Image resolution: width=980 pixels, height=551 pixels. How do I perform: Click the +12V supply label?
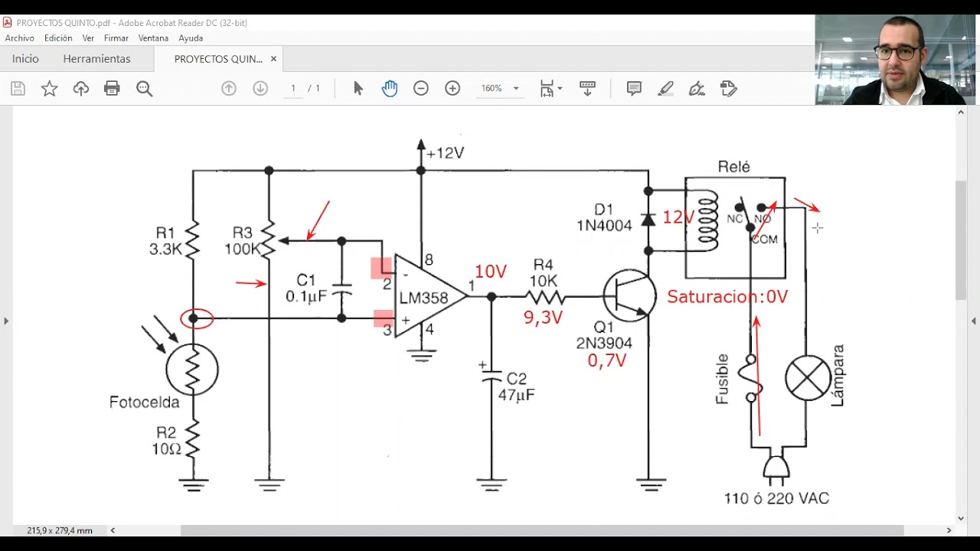pyautogui.click(x=445, y=153)
